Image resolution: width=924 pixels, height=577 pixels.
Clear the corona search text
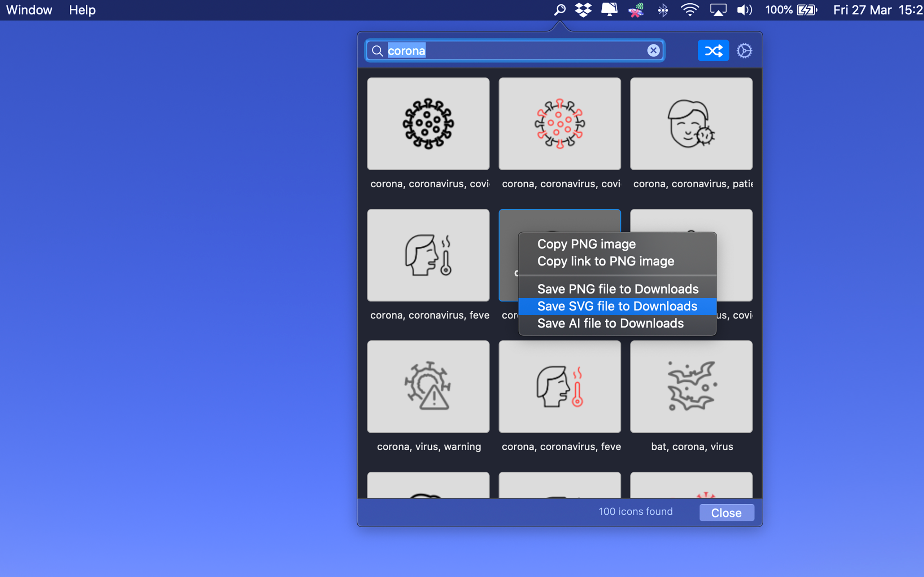coord(653,50)
